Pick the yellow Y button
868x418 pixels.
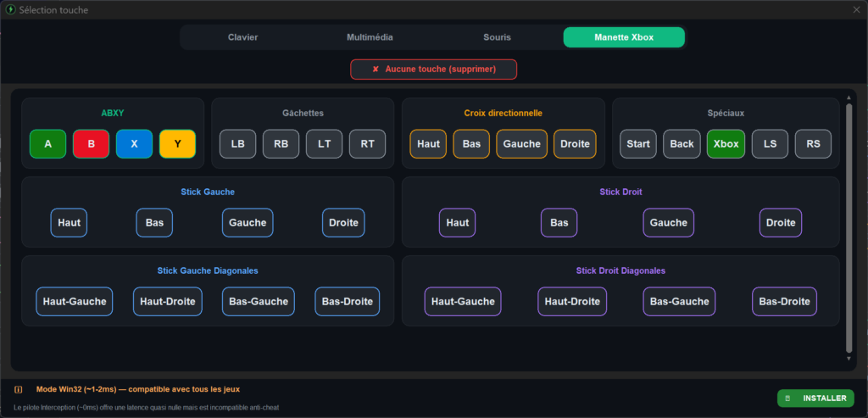click(x=178, y=144)
